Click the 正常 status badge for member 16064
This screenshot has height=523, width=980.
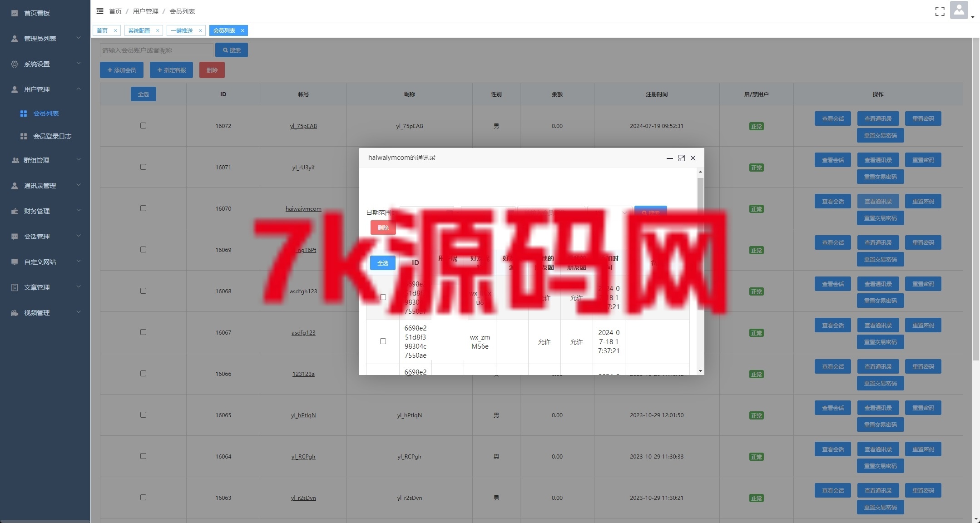tap(757, 457)
